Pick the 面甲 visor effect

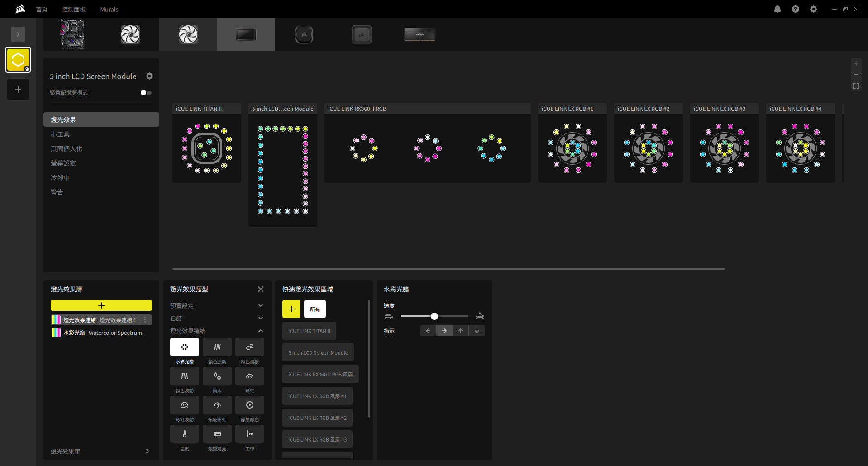click(x=250, y=434)
